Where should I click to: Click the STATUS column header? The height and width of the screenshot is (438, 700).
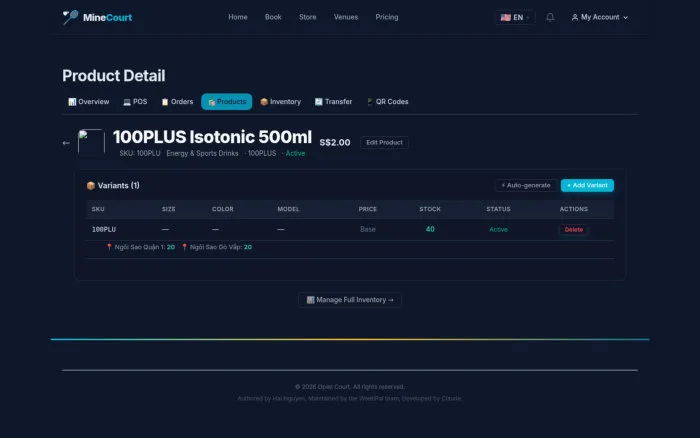tap(498, 209)
